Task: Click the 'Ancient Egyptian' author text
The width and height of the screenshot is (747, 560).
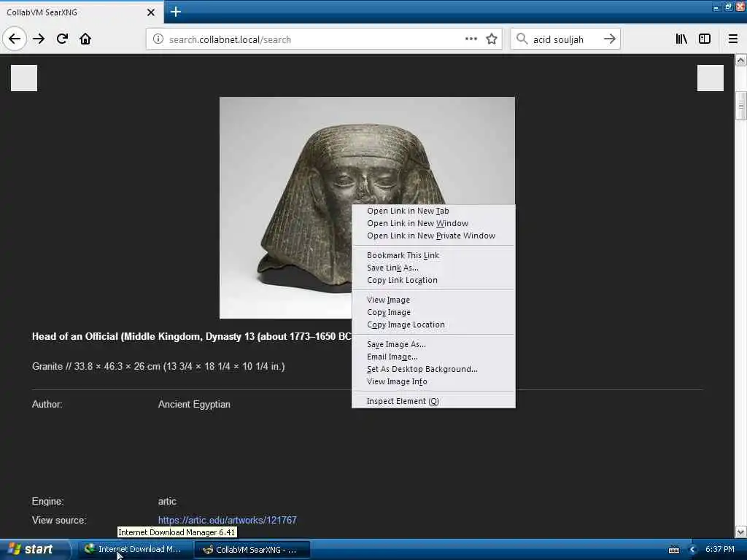Action: 194,404
